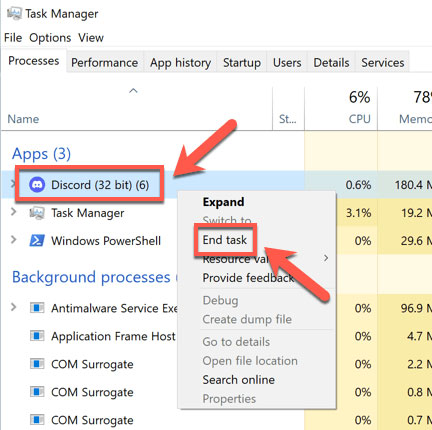Click the Task Manager process icon
Viewport: 432px width, 430px height.
pyautogui.click(x=37, y=213)
